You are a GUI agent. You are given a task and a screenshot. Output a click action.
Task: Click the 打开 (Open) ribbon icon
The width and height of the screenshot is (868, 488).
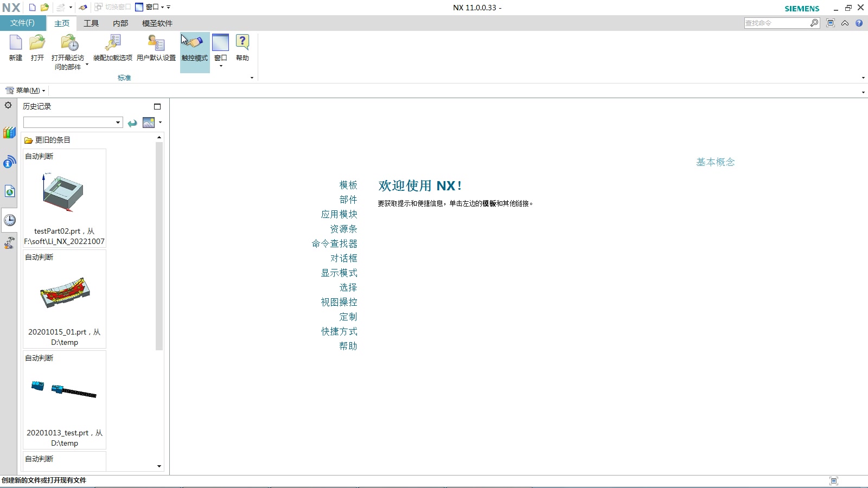point(37,48)
